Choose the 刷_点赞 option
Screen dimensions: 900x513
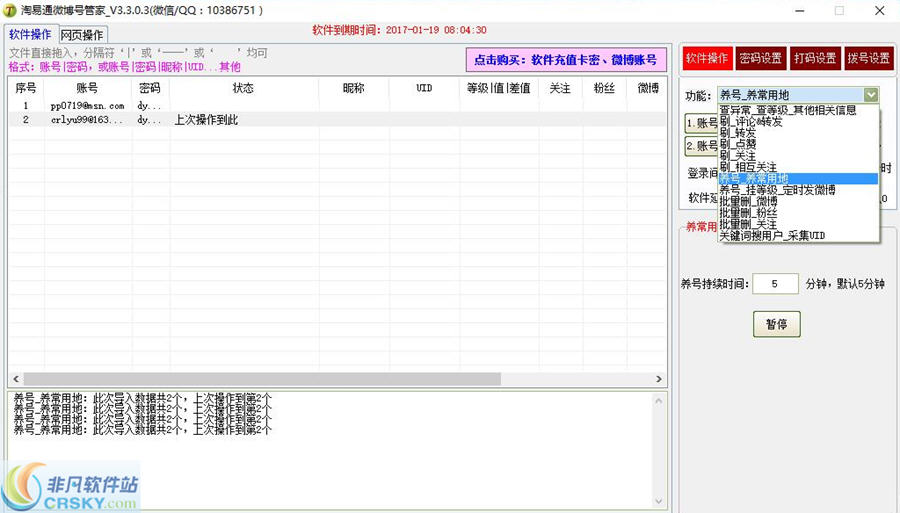tap(798, 144)
